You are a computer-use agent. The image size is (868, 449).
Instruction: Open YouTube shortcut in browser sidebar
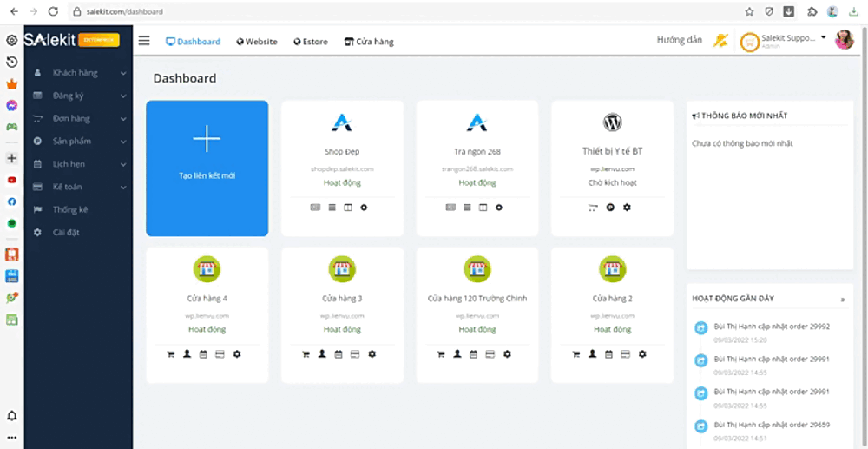(x=11, y=180)
